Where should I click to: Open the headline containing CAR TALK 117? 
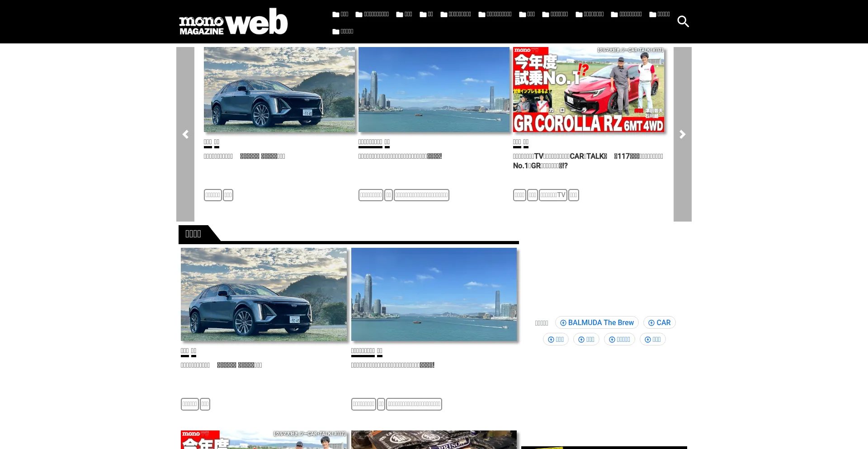click(x=588, y=161)
